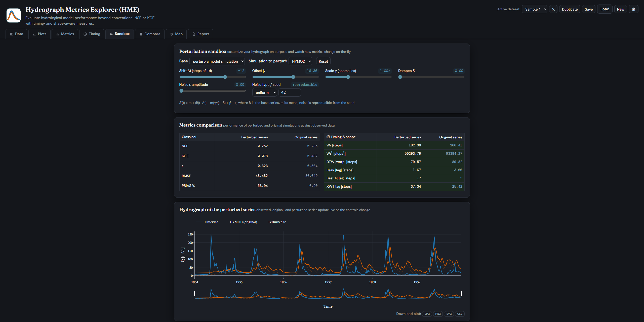Click the r correlation original value 0.564
644x322 pixels.
click(x=312, y=166)
